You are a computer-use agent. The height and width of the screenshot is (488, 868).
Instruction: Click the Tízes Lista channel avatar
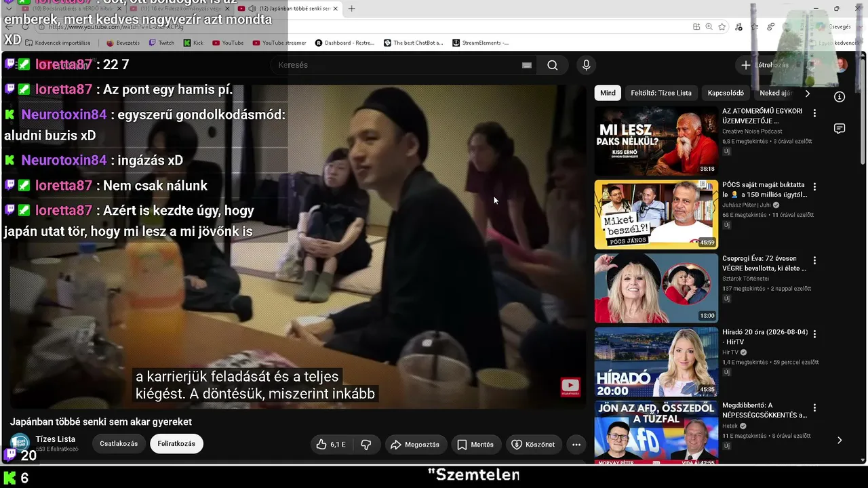pos(20,444)
